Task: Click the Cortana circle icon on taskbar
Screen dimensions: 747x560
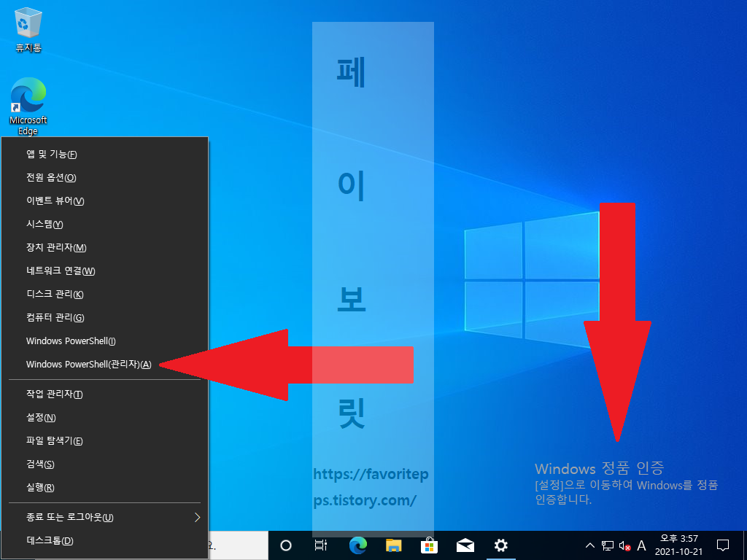Action: coord(286,545)
